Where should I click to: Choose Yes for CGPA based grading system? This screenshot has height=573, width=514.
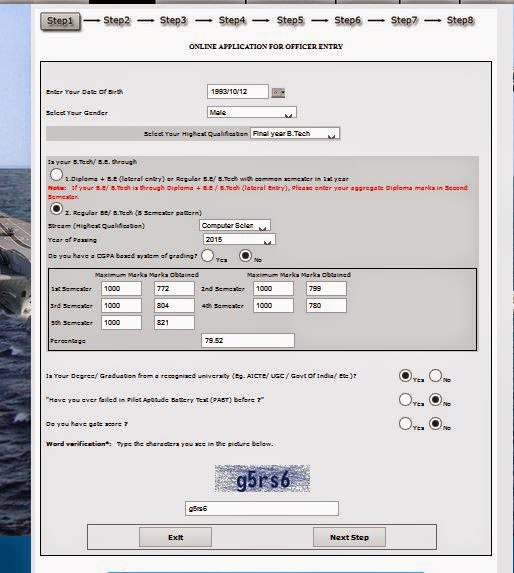(207, 255)
